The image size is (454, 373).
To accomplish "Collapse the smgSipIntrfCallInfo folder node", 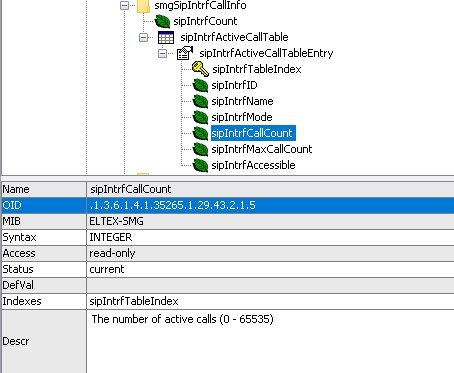I will [x=124, y=5].
